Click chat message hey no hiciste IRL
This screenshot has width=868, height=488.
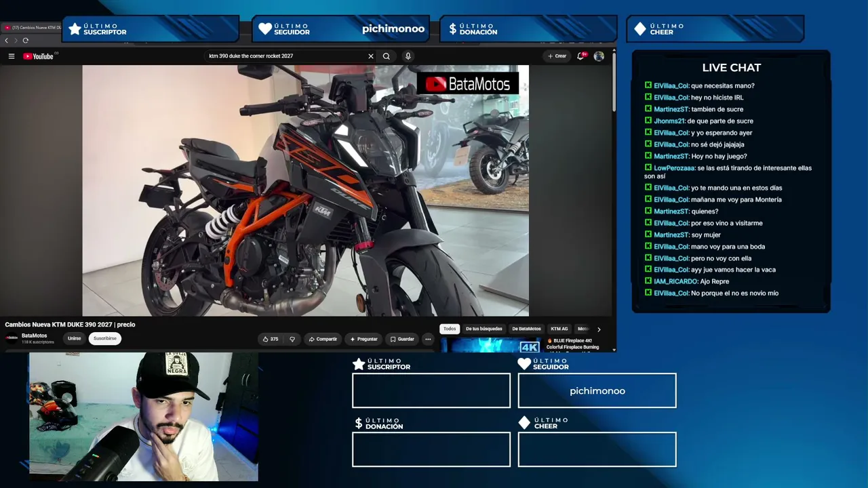click(x=717, y=98)
